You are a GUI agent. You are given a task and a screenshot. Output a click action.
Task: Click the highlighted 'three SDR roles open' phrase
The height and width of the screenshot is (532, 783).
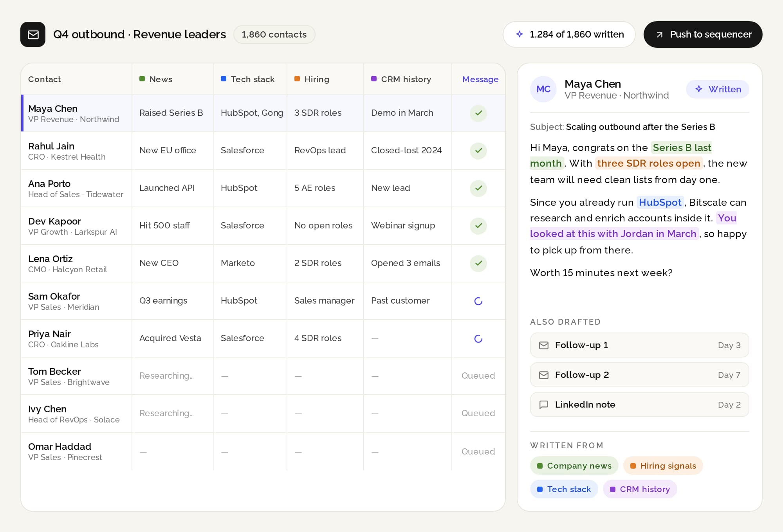(649, 163)
